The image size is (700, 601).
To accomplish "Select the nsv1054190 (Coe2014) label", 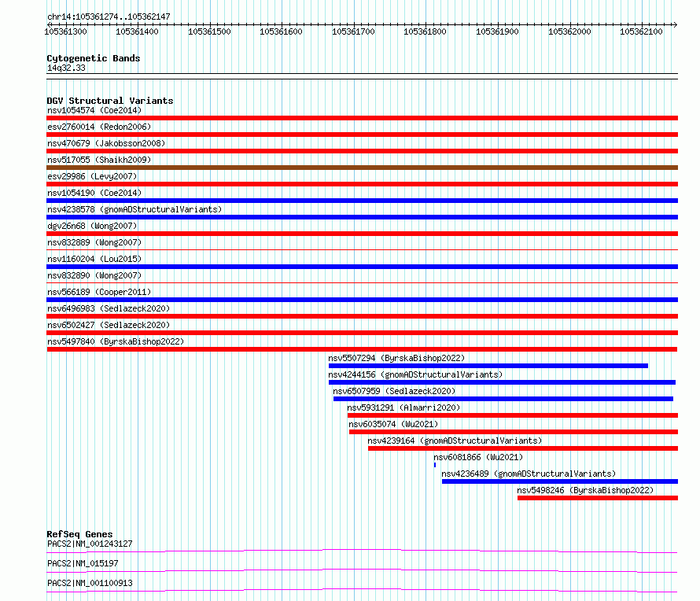I will click(x=94, y=193).
